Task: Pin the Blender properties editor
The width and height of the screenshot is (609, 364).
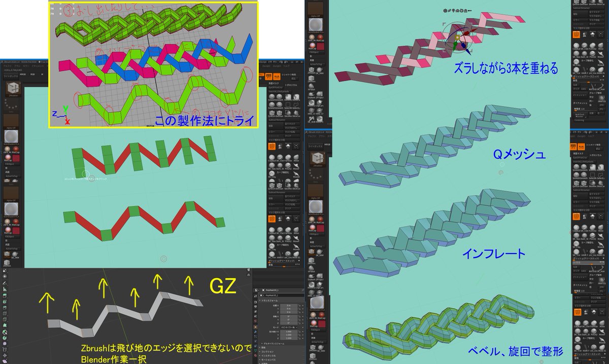Action: pos(302,290)
